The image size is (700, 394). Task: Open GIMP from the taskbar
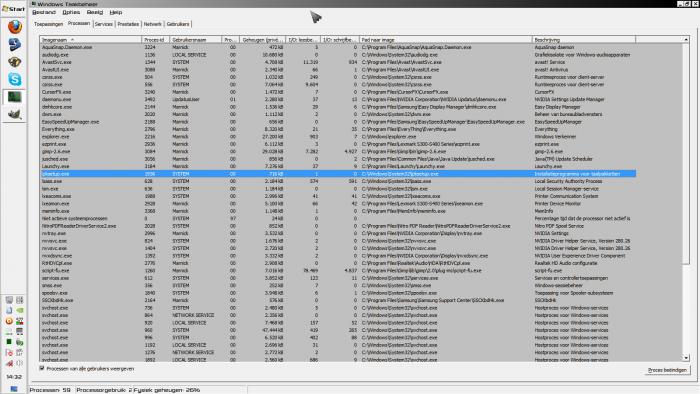tap(14, 114)
